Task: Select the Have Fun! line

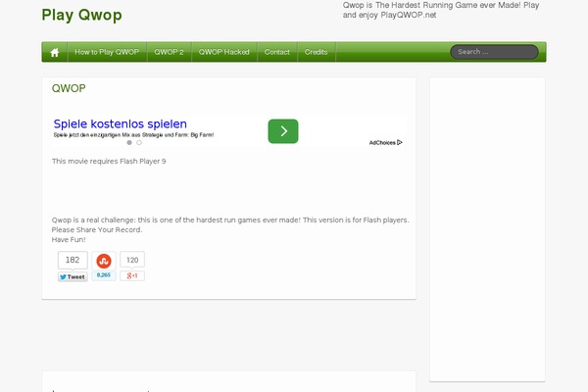Action: tap(69, 240)
